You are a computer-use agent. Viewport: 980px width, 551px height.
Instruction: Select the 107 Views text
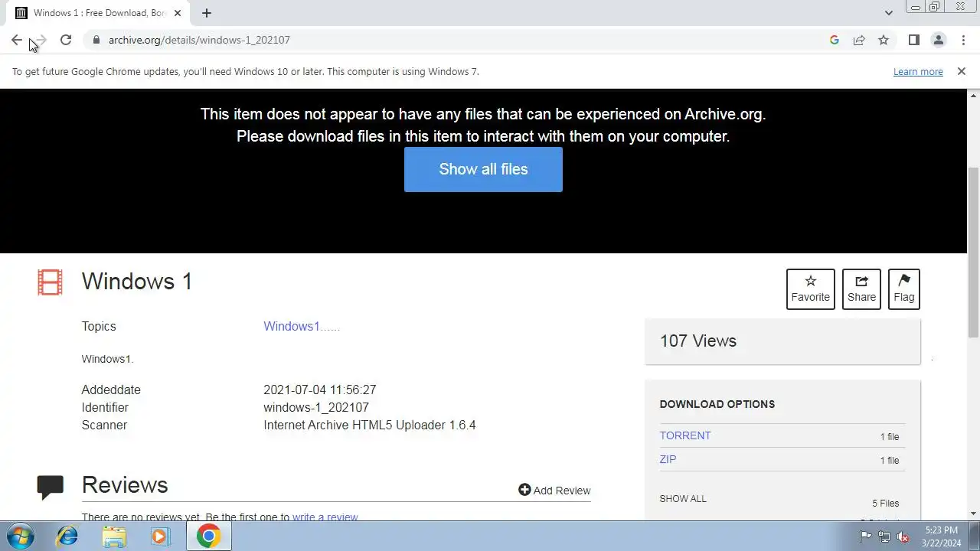tap(698, 341)
